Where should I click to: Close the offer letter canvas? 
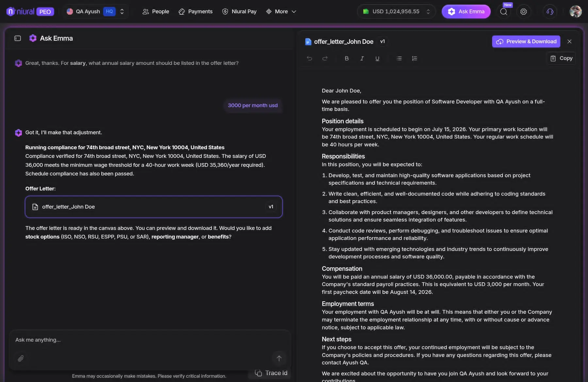569,42
